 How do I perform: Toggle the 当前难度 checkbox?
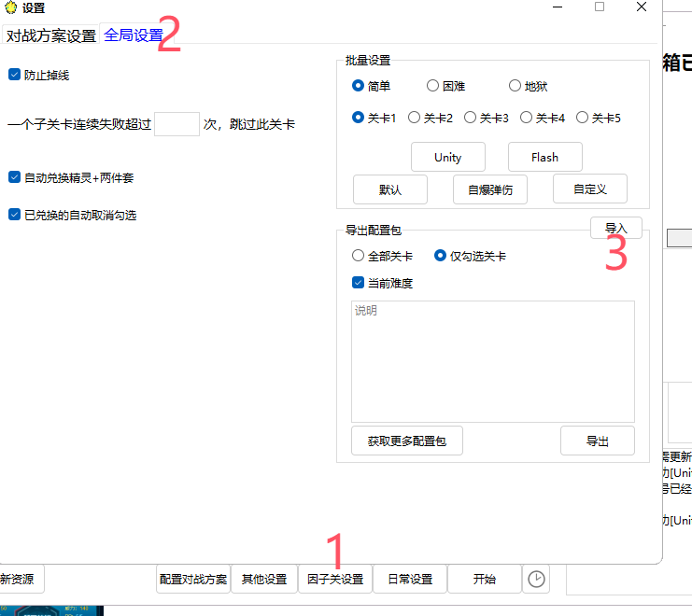tap(358, 283)
